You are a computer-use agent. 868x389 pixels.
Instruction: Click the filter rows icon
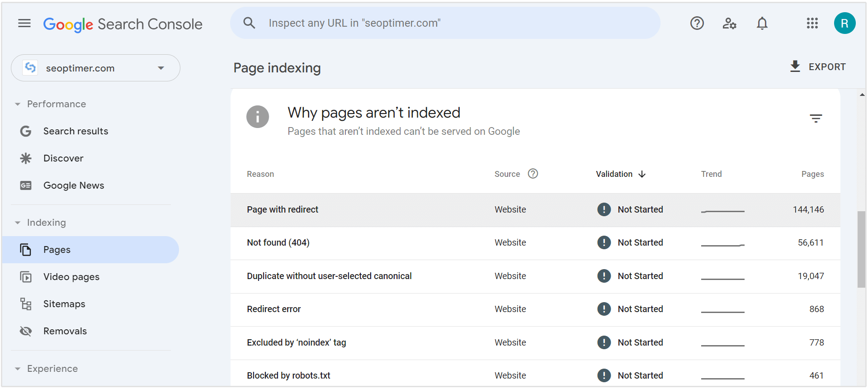point(816,119)
